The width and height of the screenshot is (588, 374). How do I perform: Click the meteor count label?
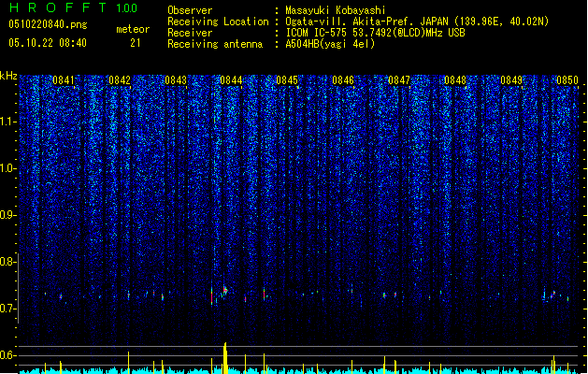click(133, 29)
